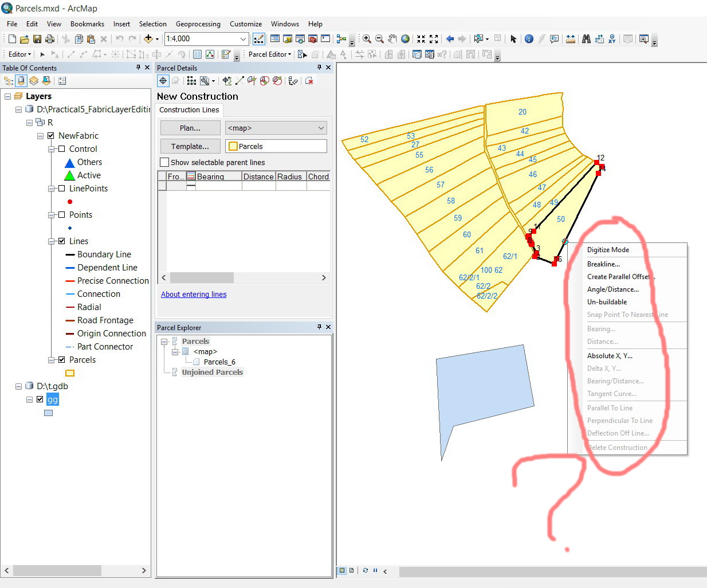Click the gg layer blue symbol swatch
This screenshot has width=707, height=588.
tap(49, 413)
